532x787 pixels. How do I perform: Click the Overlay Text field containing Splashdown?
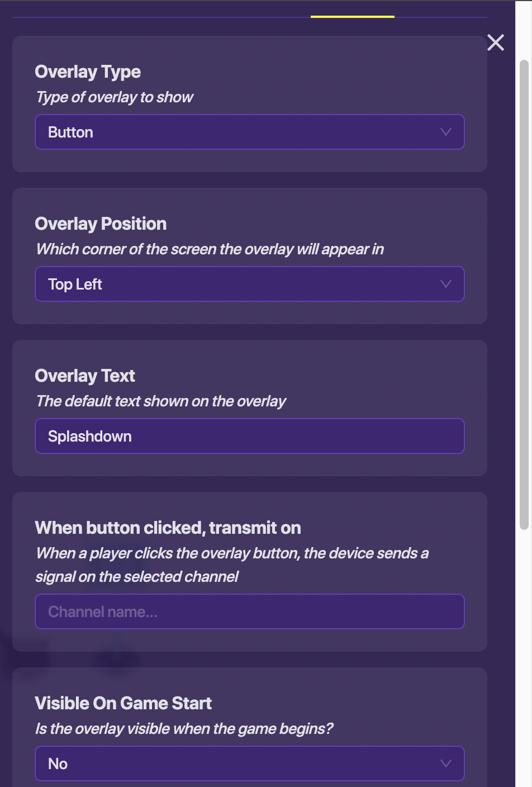pos(249,436)
